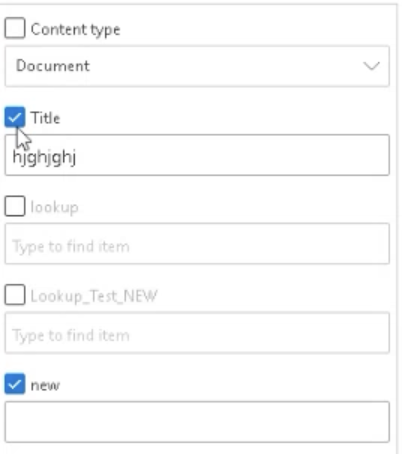Screen dimensions: 402x454
Task: Click the lookup label text
Action: [x=55, y=207]
